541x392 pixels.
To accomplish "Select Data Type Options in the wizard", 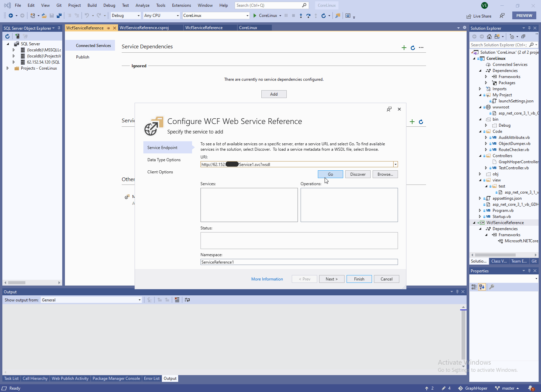I will [164, 160].
